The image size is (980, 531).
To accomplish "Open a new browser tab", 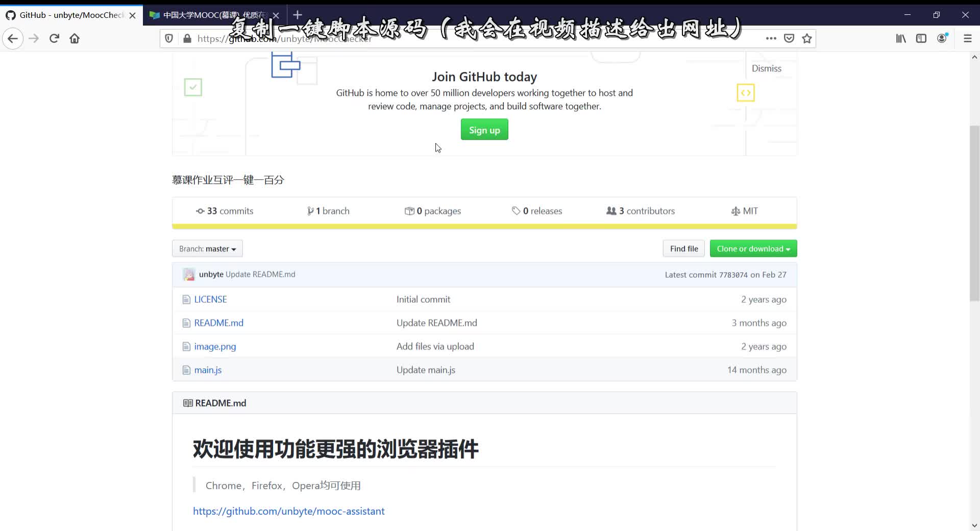I will pyautogui.click(x=298, y=15).
